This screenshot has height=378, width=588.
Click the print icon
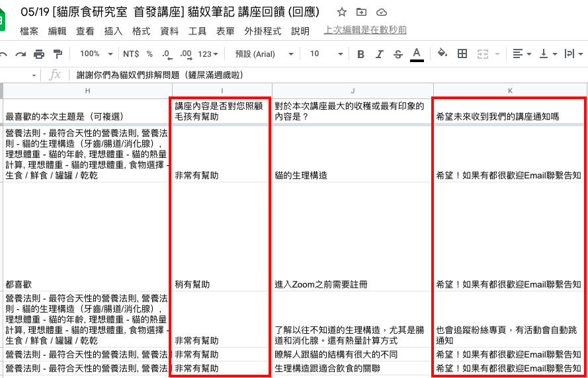click(x=39, y=54)
